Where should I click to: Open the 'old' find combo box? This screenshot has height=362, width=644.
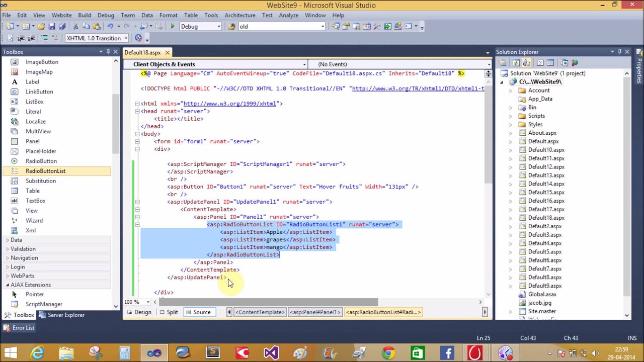323,26
